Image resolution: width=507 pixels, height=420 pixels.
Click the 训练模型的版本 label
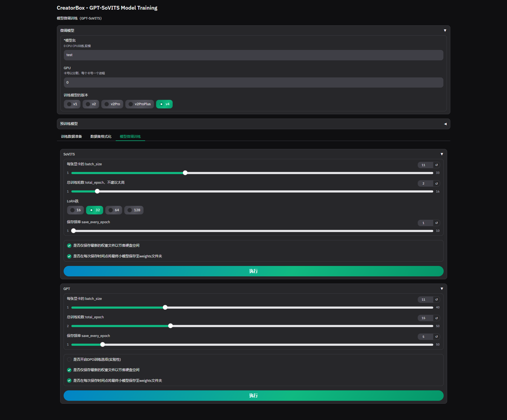76,95
